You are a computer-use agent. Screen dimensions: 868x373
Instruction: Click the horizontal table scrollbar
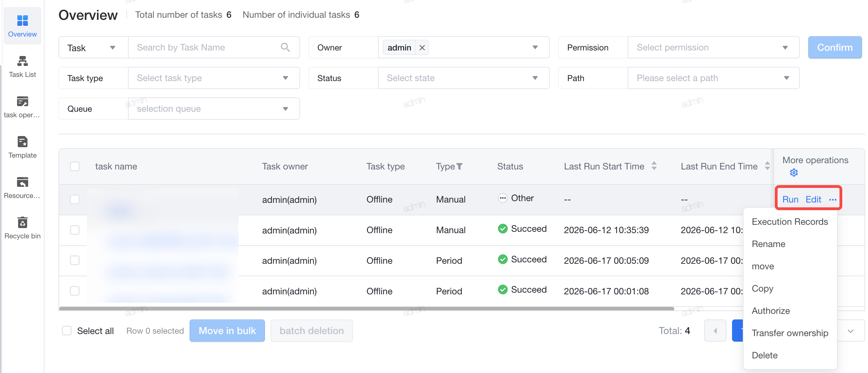point(367,308)
